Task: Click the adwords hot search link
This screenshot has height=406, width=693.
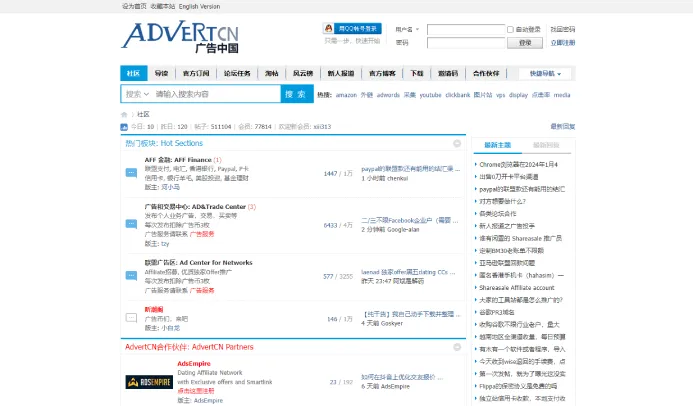Action: coord(388,95)
